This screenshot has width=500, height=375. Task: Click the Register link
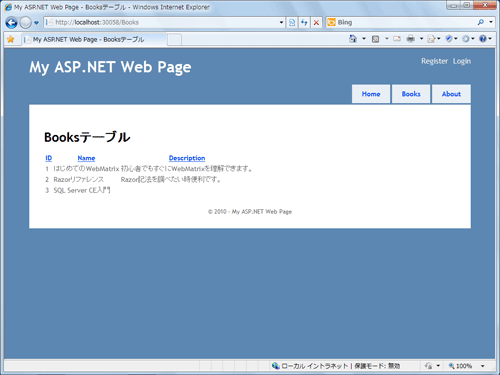click(434, 61)
